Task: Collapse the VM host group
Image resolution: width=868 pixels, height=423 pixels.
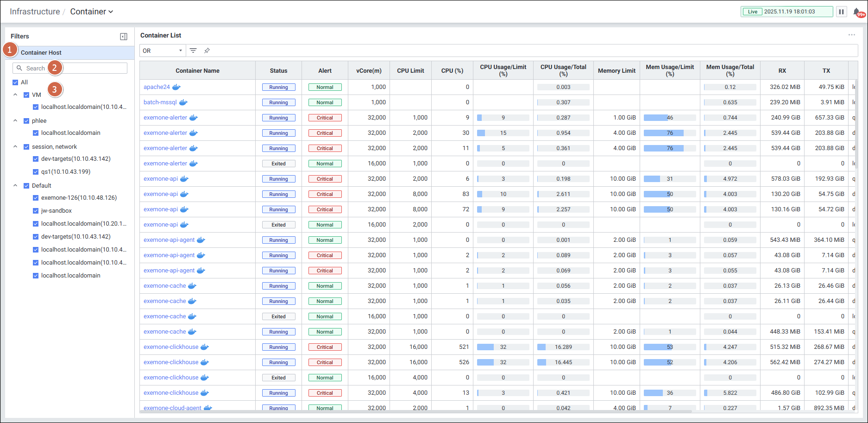Action: pyautogui.click(x=15, y=95)
